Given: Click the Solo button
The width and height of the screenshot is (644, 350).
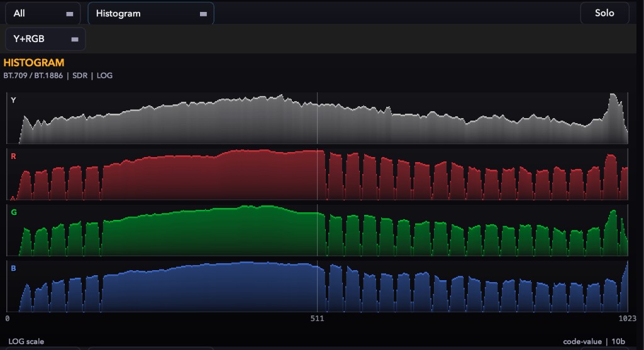Looking at the screenshot, I should click(604, 13).
